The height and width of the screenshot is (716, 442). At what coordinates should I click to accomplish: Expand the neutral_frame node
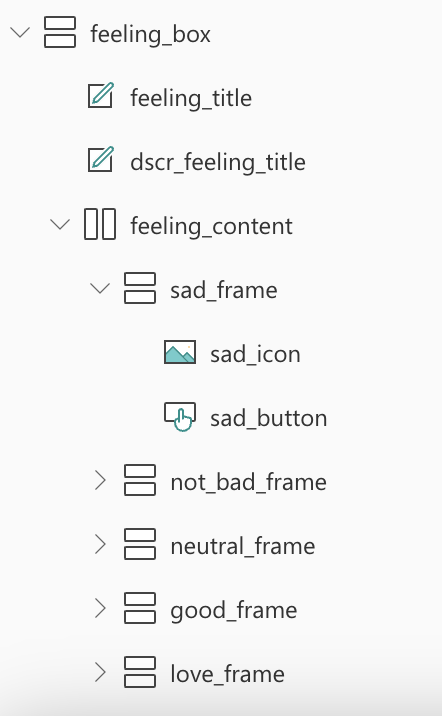(x=100, y=544)
